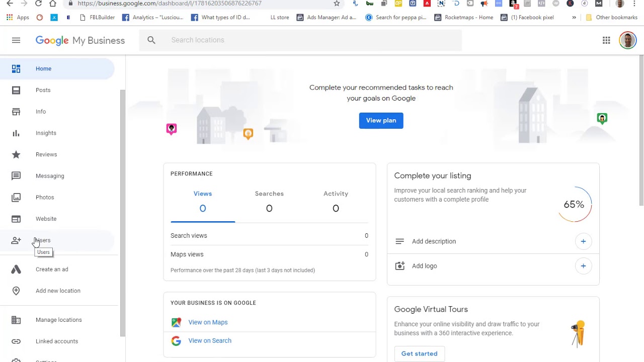The width and height of the screenshot is (644, 362).
Task: Open the browser home page button
Action: 53,4
